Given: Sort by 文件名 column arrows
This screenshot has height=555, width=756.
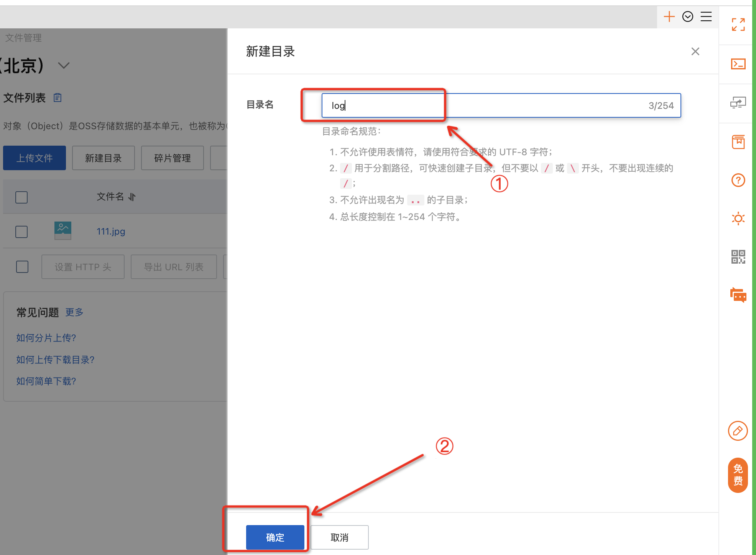Looking at the screenshot, I should point(132,197).
